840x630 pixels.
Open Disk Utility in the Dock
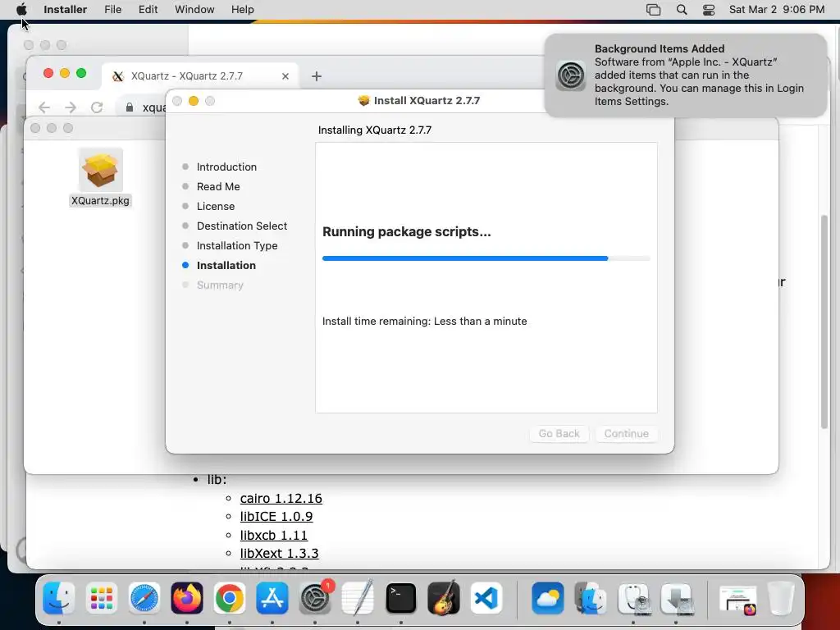click(633, 598)
